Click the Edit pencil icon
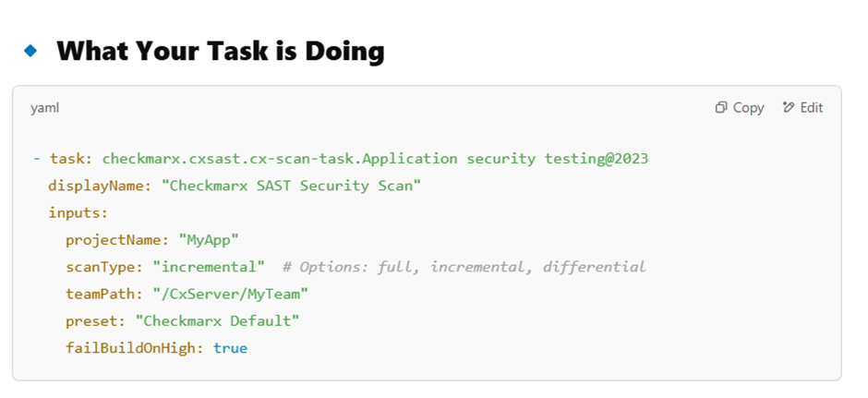Image resolution: width=868 pixels, height=398 pixels. [x=789, y=107]
